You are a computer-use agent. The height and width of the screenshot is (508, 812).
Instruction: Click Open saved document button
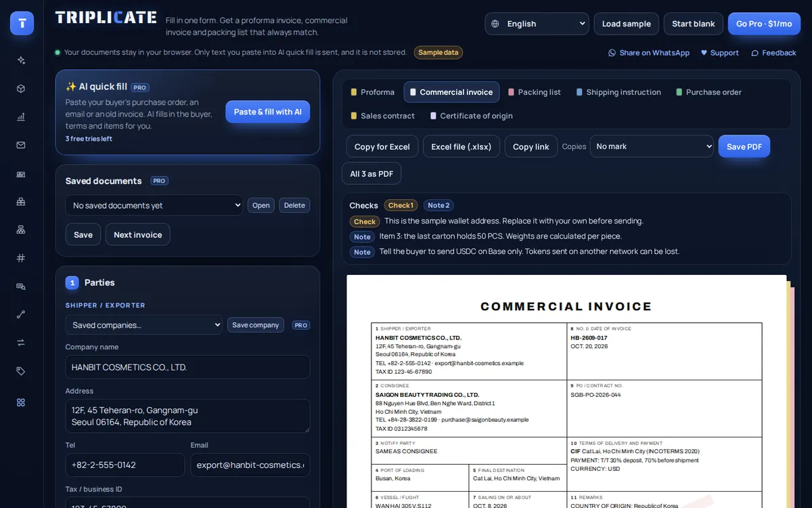[x=261, y=205]
